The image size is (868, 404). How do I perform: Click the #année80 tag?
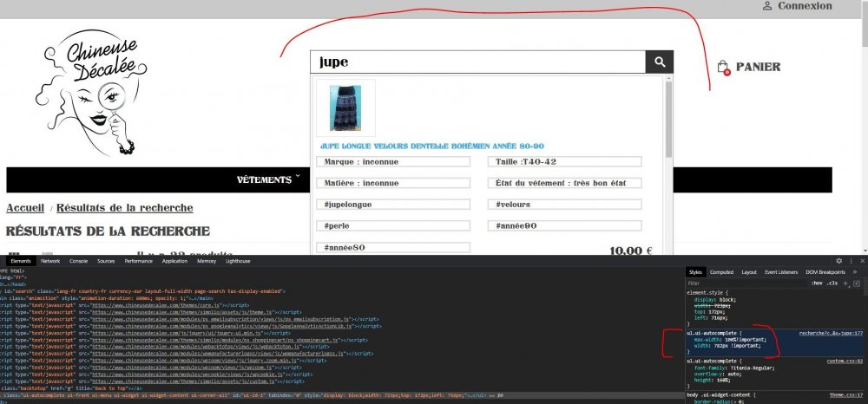[x=393, y=248]
